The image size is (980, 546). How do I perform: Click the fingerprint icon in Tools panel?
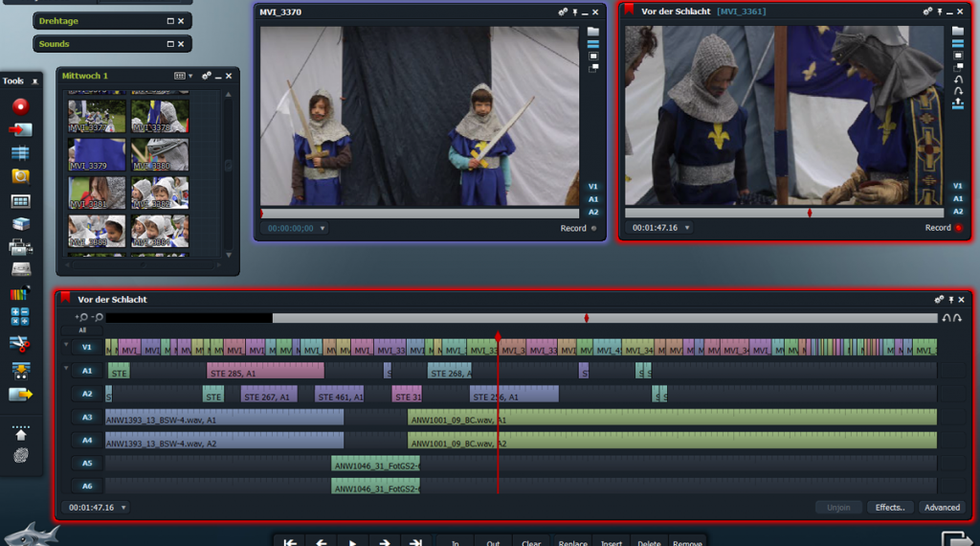20,456
